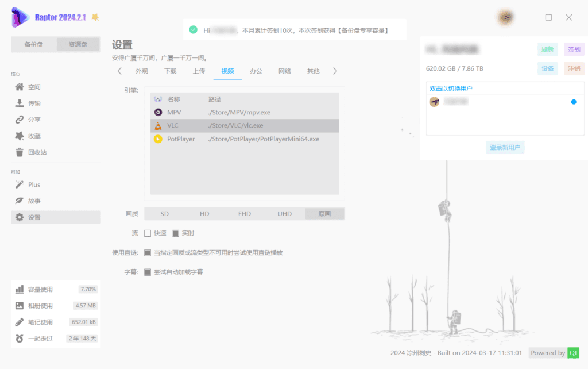
Task: Click the user avatar in switch-user list
Action: click(434, 102)
